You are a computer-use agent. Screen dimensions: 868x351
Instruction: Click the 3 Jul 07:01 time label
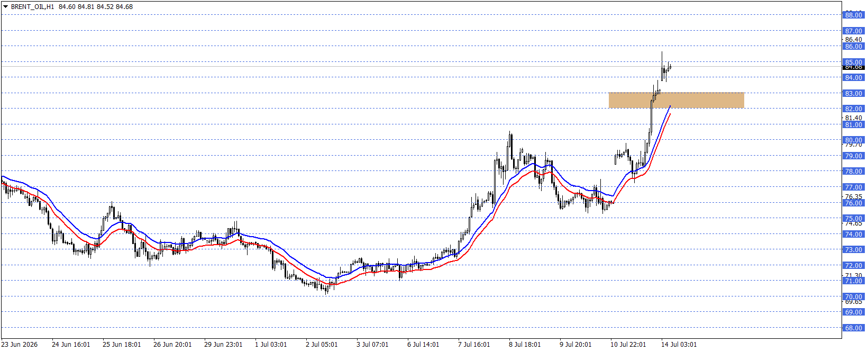[x=372, y=345]
